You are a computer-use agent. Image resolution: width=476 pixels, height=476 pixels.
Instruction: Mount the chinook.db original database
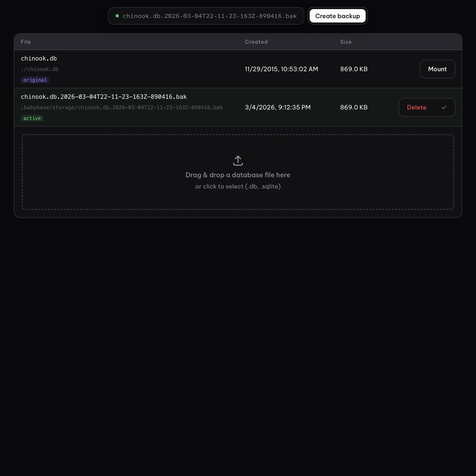tap(437, 69)
